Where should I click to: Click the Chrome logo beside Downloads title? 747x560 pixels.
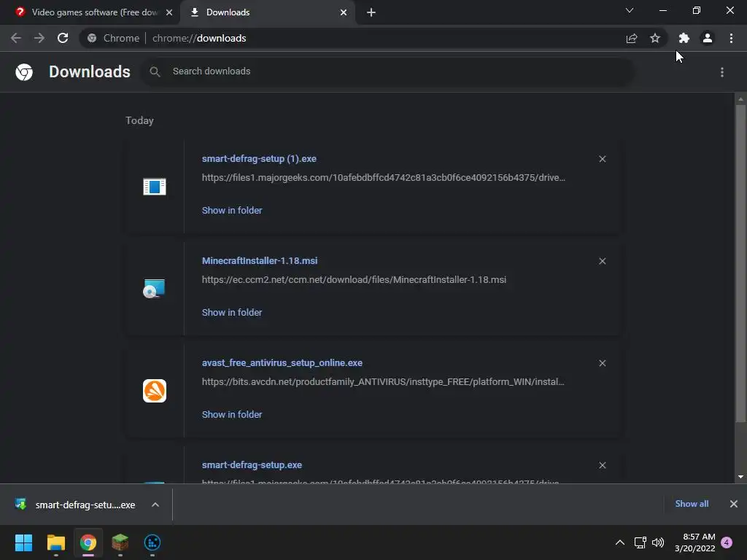[24, 72]
